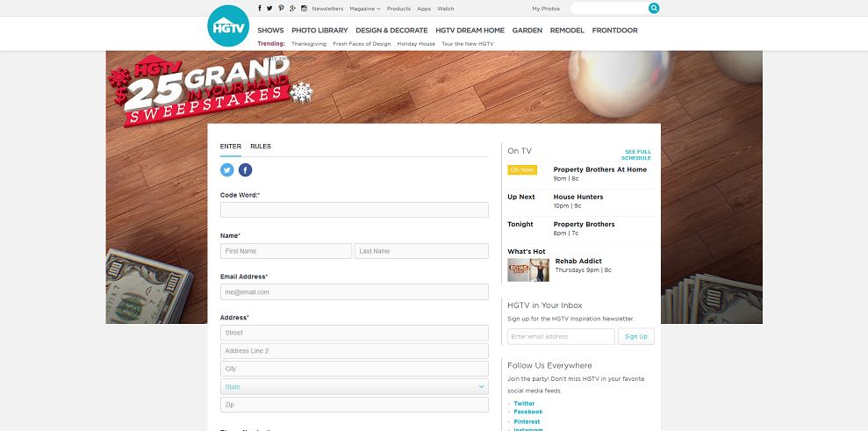The image size is (868, 431).
Task: Click Newsletters link in top bar
Action: 327,9
